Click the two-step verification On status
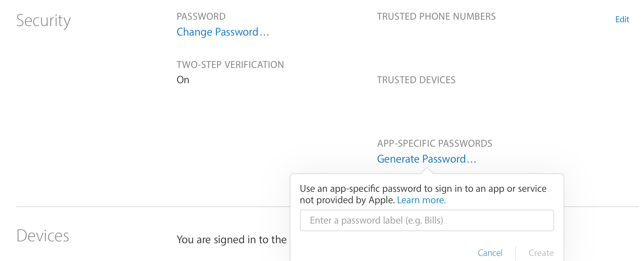 pyautogui.click(x=183, y=80)
